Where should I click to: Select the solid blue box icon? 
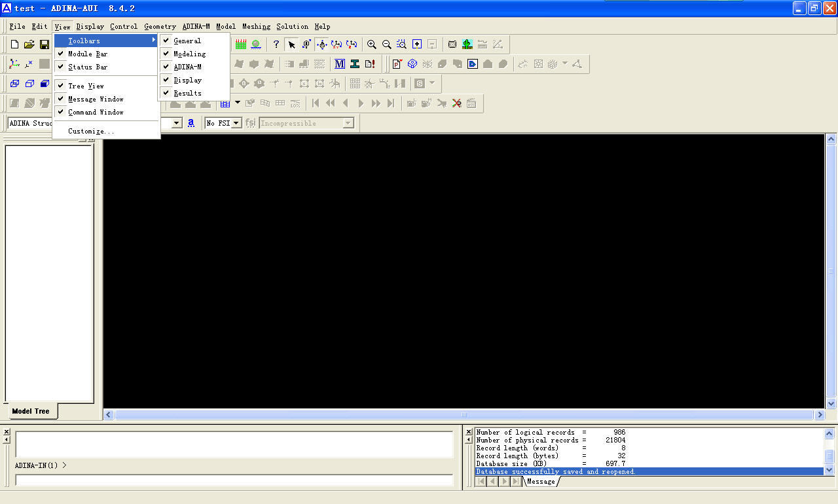(x=45, y=83)
